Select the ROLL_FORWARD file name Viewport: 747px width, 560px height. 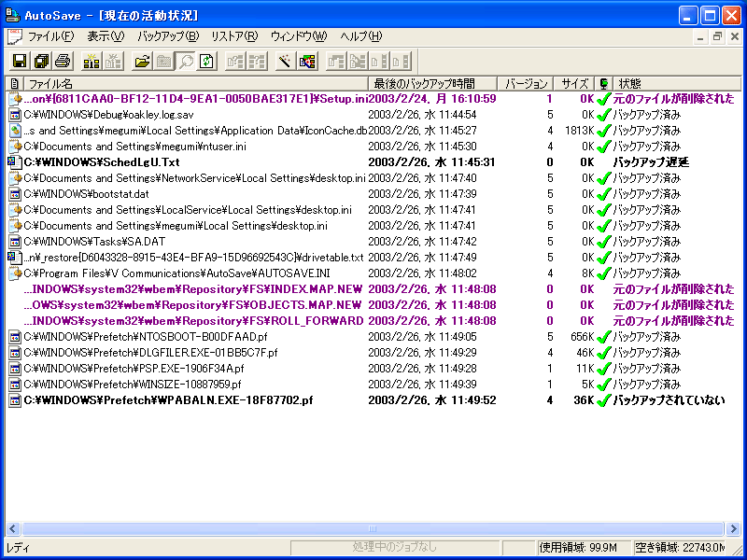pos(193,321)
